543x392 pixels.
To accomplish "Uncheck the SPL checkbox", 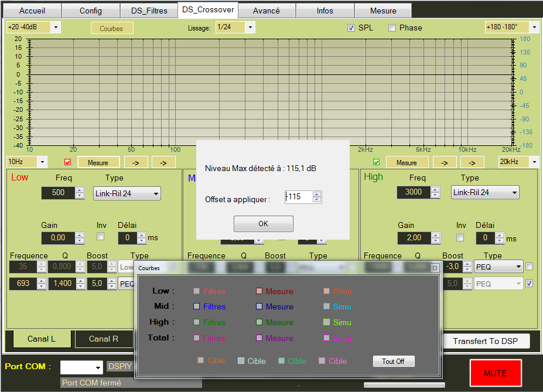I will [x=351, y=28].
